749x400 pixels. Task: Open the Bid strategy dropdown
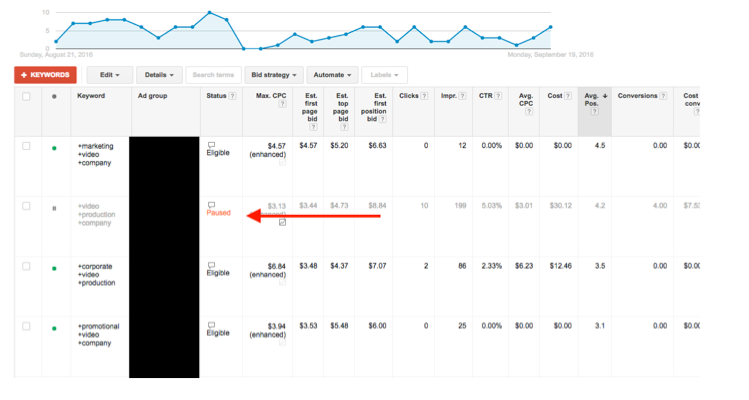pyautogui.click(x=275, y=75)
